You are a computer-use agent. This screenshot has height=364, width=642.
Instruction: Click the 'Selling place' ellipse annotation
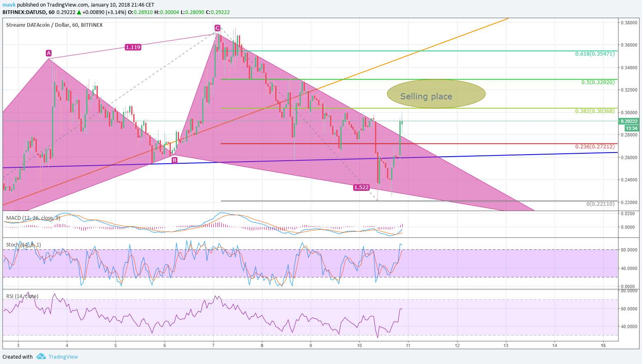(x=436, y=94)
